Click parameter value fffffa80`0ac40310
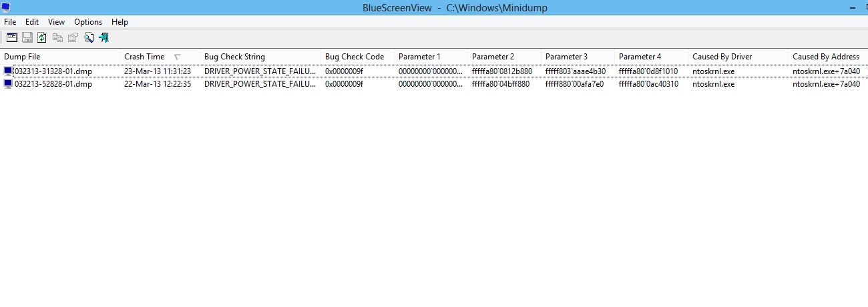 (648, 84)
